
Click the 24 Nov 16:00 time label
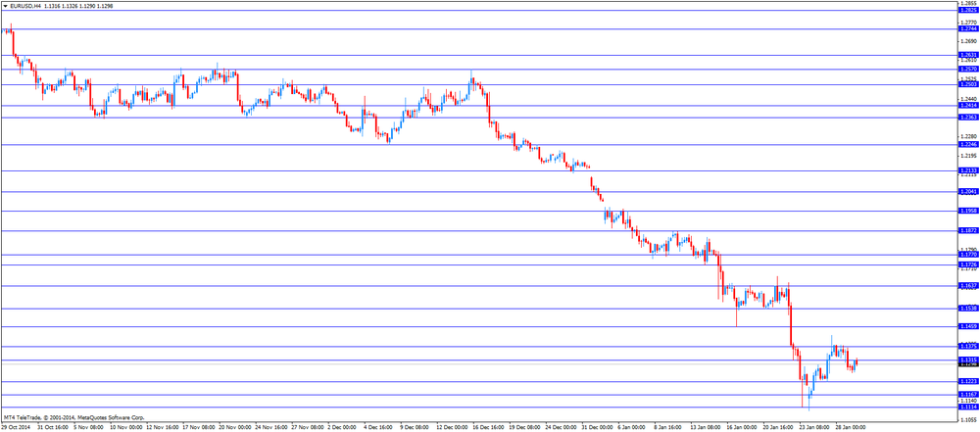(x=270, y=428)
